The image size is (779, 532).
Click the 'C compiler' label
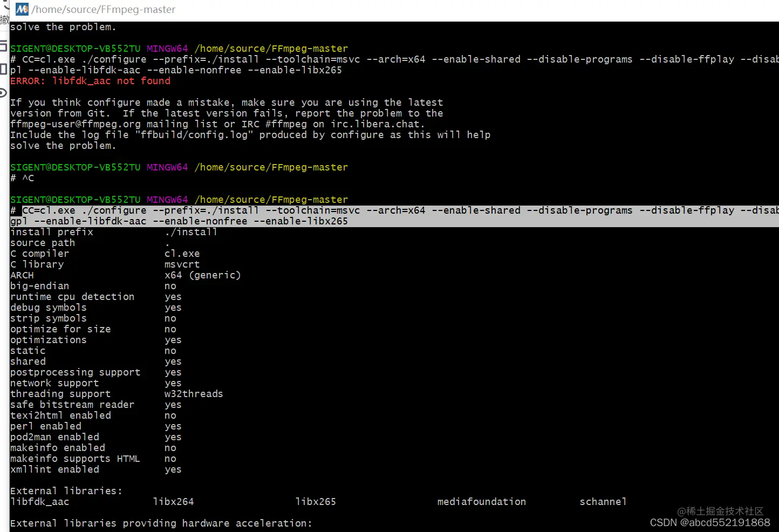point(40,254)
